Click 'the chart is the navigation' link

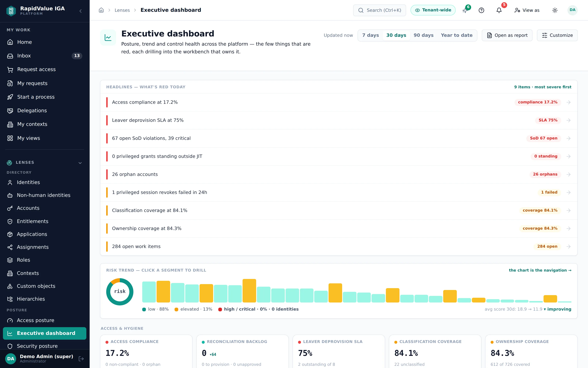tap(540, 270)
